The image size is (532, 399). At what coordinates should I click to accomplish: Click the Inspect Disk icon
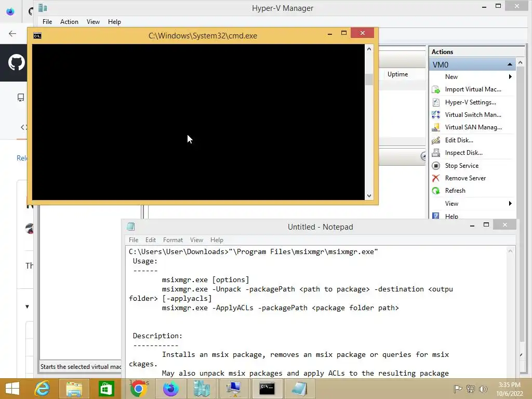pos(436,153)
